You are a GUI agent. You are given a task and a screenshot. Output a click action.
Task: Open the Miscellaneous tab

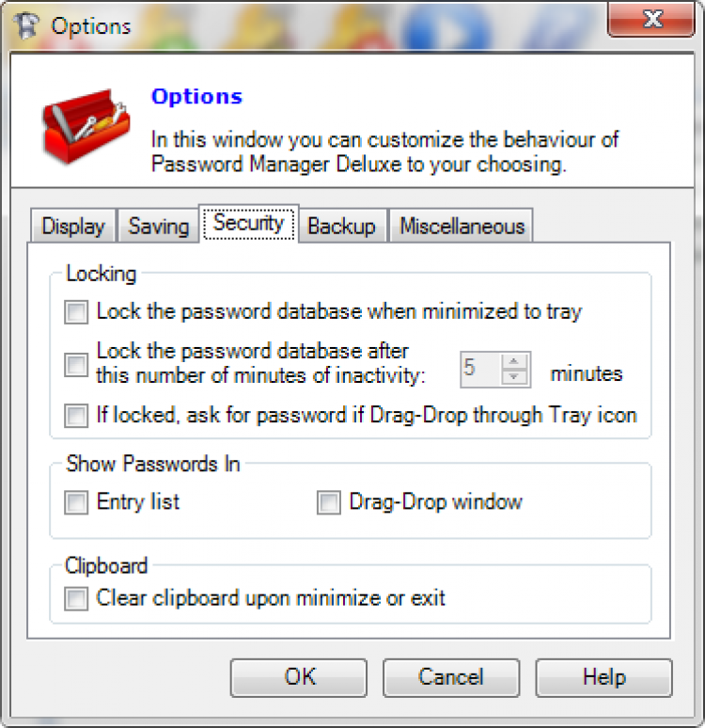tap(462, 227)
